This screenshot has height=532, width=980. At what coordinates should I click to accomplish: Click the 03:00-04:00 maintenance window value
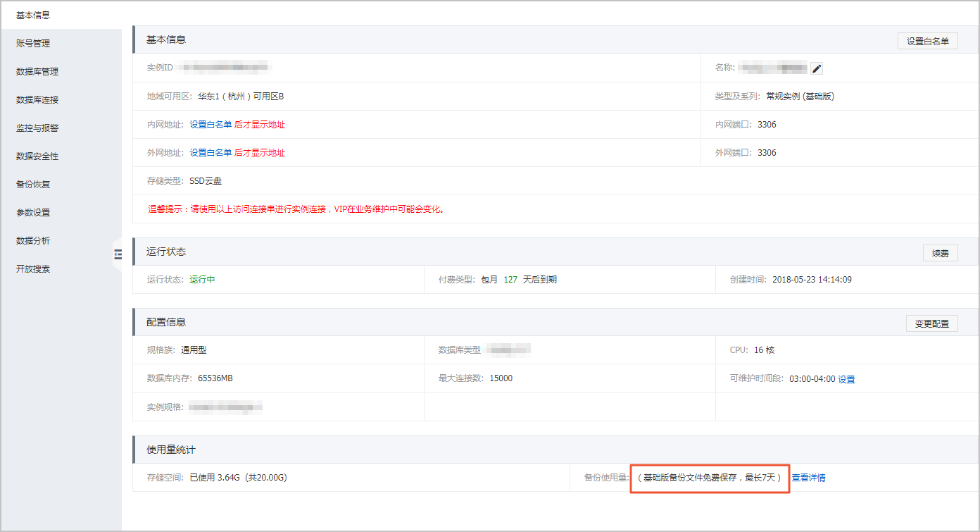click(x=812, y=379)
